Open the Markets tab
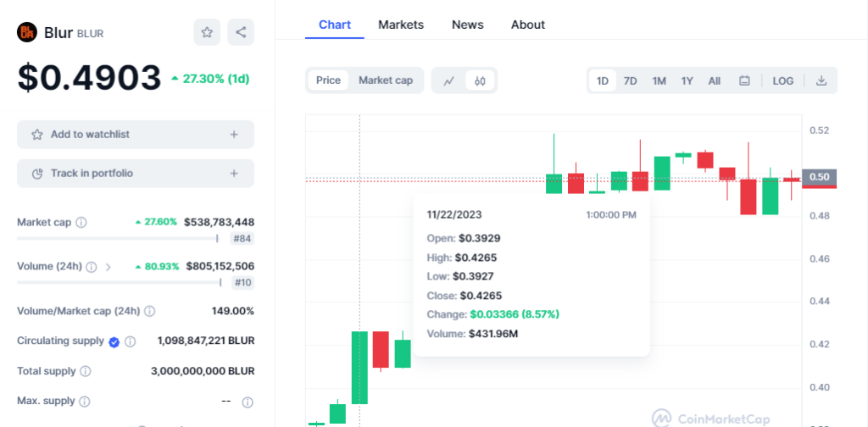The width and height of the screenshot is (868, 427). point(401,25)
